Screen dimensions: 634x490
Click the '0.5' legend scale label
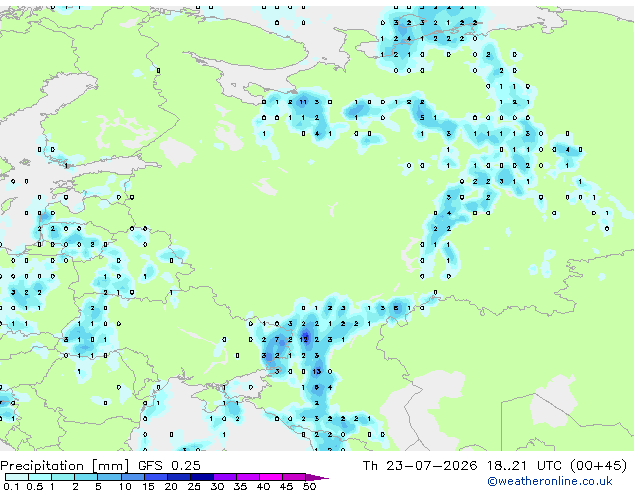tap(34, 486)
